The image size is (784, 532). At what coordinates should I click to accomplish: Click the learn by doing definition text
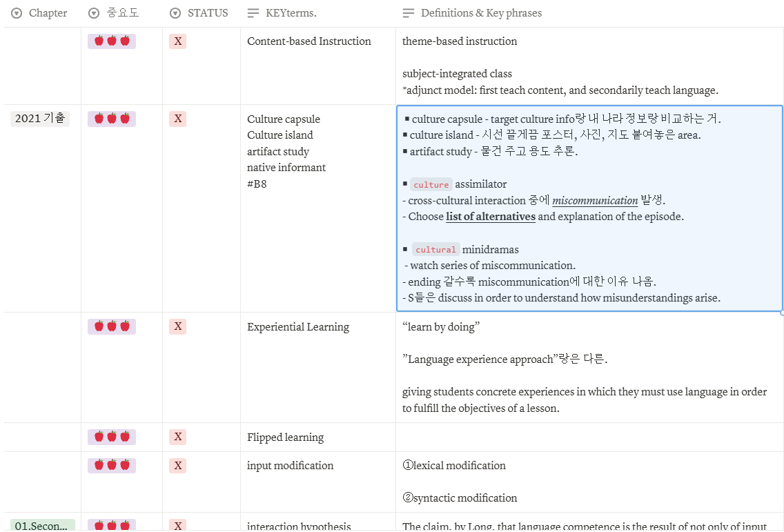[x=441, y=327]
